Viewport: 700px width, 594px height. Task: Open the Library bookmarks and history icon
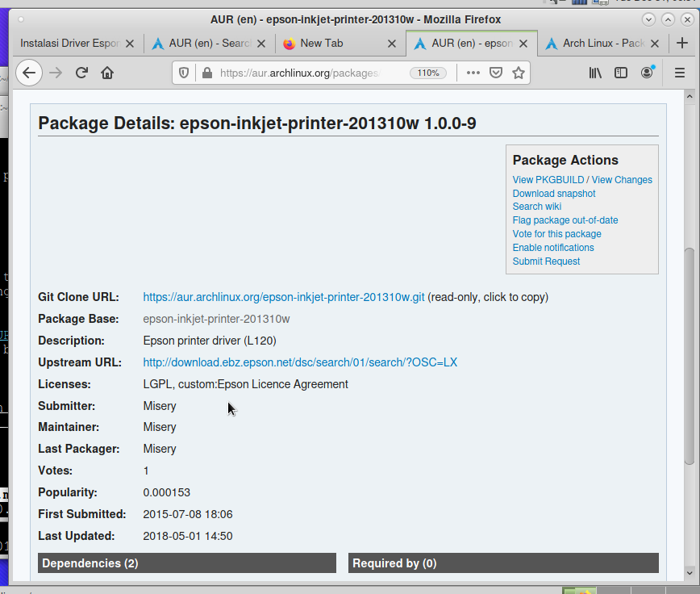click(595, 73)
